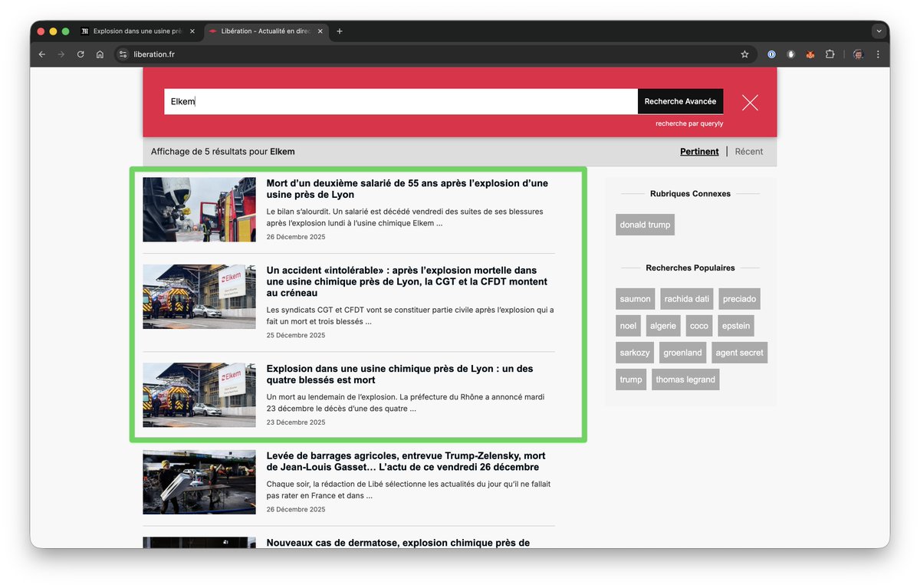Open the 1Password extension icon

pos(771,54)
